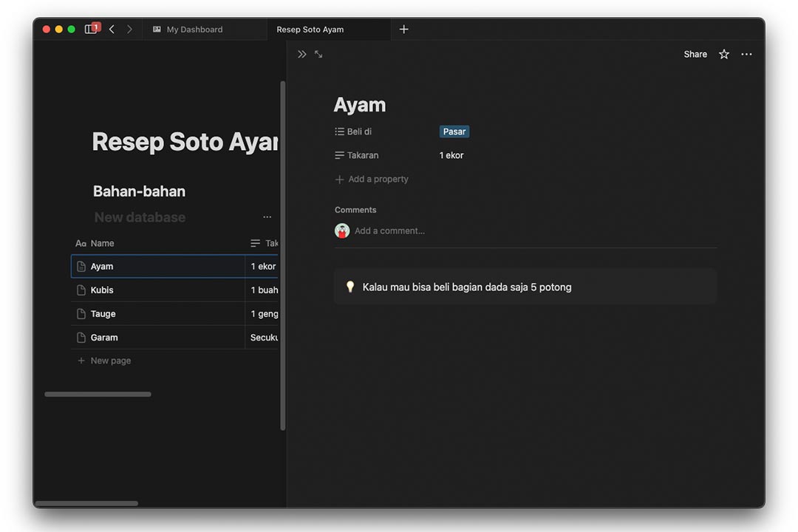The height and width of the screenshot is (532, 798).
Task: Toggle the sidebar panel icon
Action: click(91, 29)
